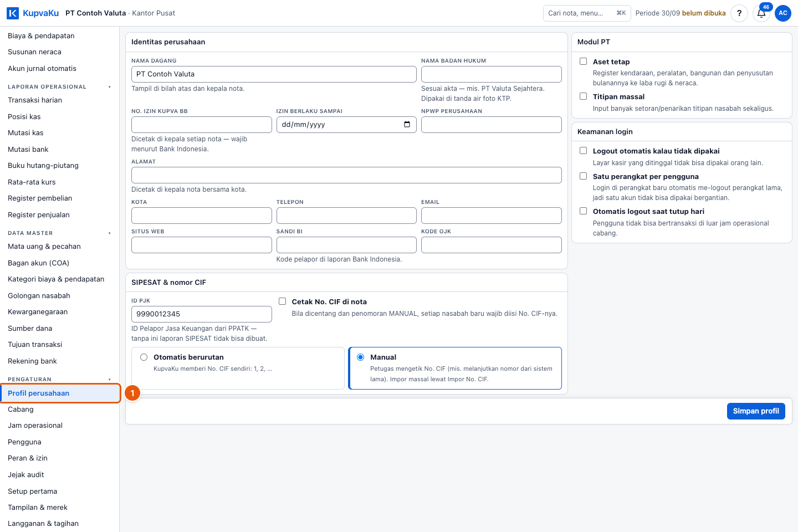Focus the NPWP Perusahaan field
This screenshot has height=532, width=798.
tap(492, 125)
